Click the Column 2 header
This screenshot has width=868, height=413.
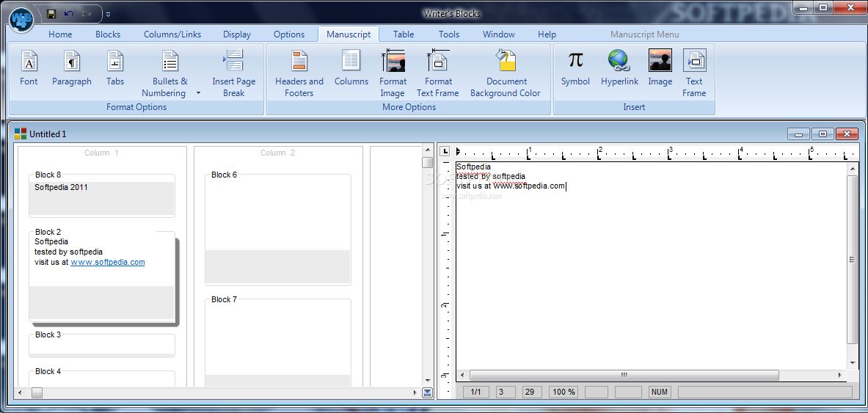(278, 153)
